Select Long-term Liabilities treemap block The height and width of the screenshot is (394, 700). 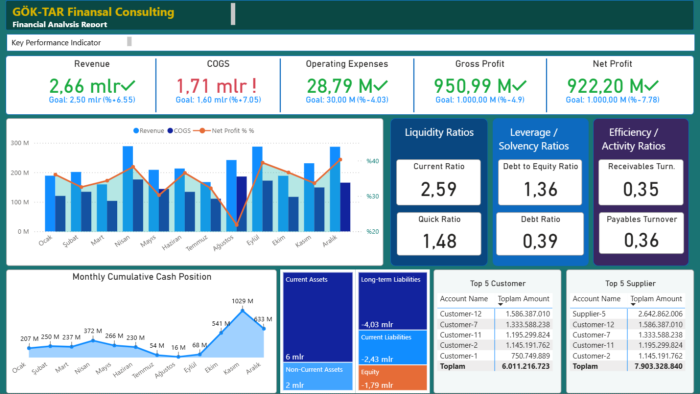coord(392,301)
